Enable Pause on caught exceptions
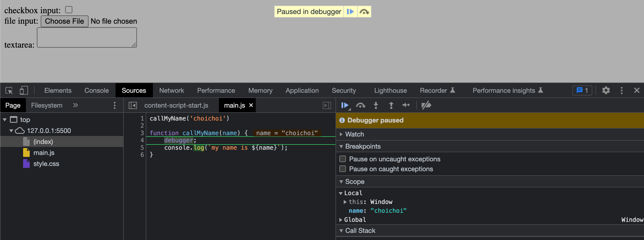The width and height of the screenshot is (644, 240). 343,169
